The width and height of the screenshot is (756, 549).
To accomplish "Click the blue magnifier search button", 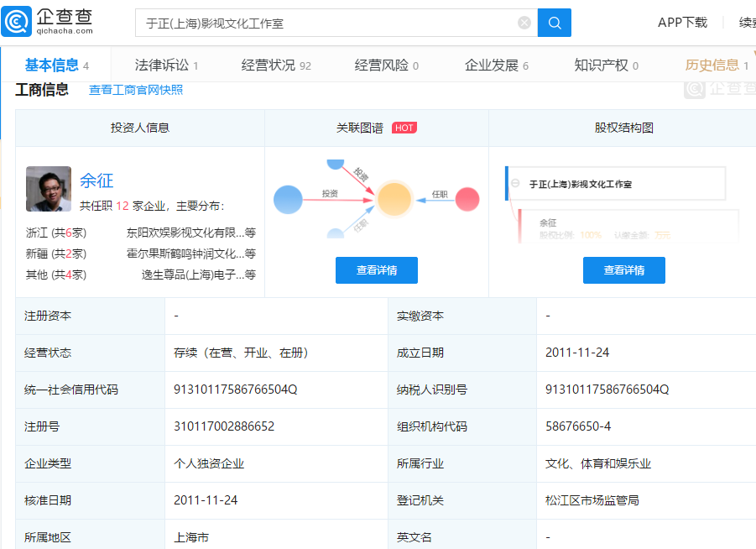I will click(x=555, y=23).
